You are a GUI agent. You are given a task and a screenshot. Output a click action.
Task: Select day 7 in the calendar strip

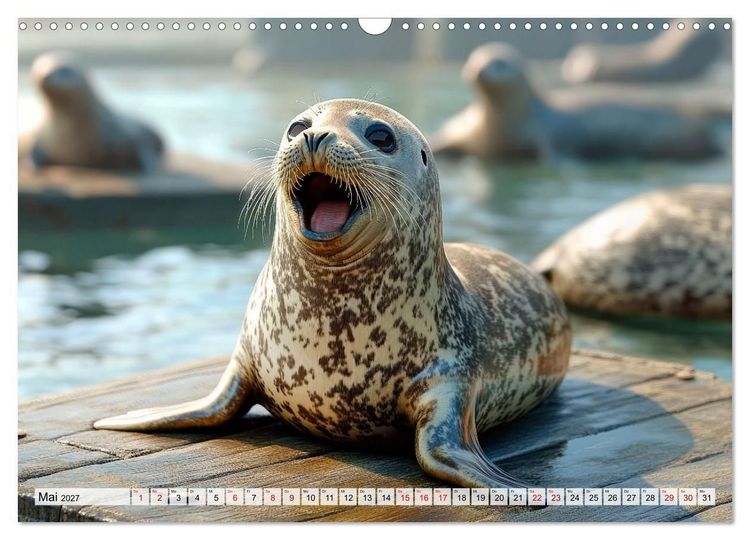click(x=254, y=497)
